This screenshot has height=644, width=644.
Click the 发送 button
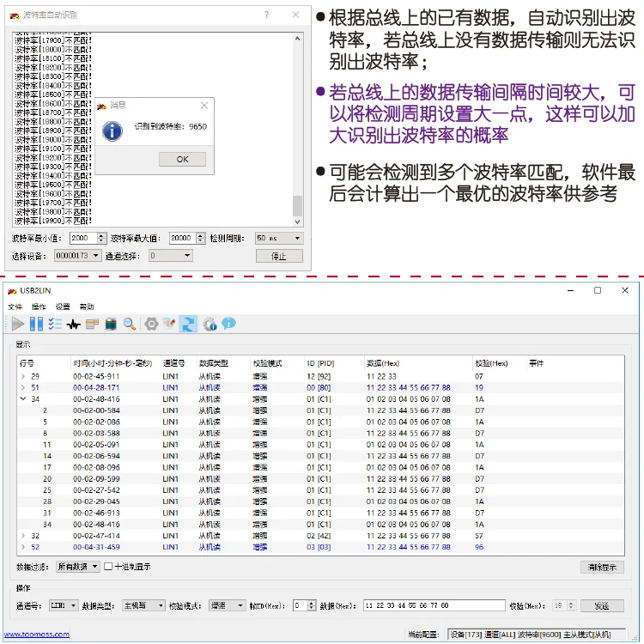[602, 606]
